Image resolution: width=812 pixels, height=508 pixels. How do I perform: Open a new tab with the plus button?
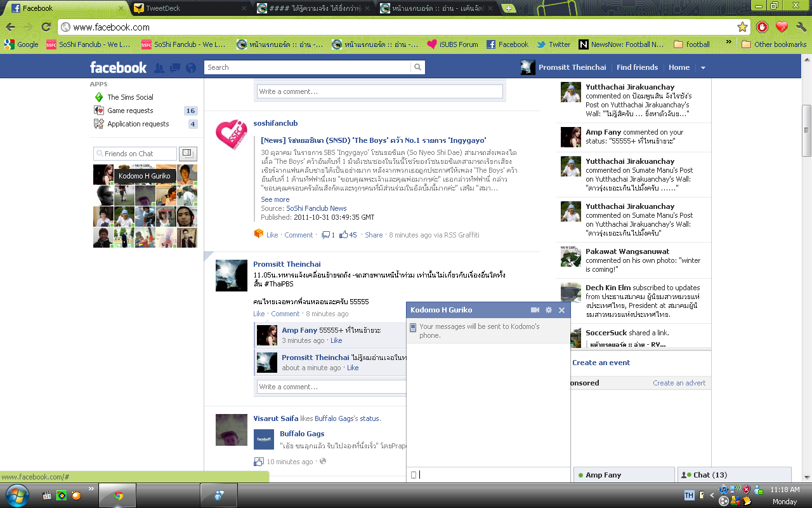pos(507,8)
